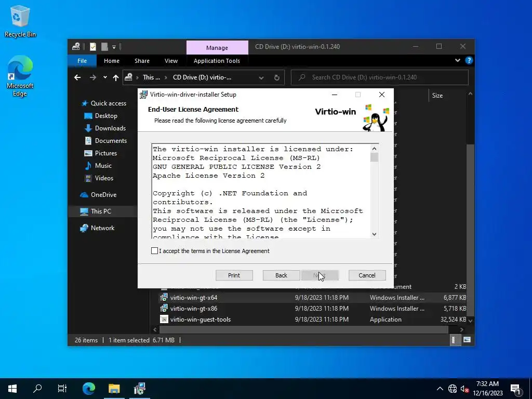
Task: Open the Application Tools tab
Action: [x=217, y=61]
